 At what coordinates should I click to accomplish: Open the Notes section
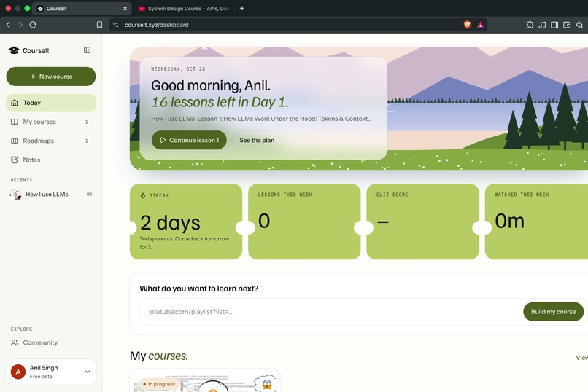tap(51, 160)
